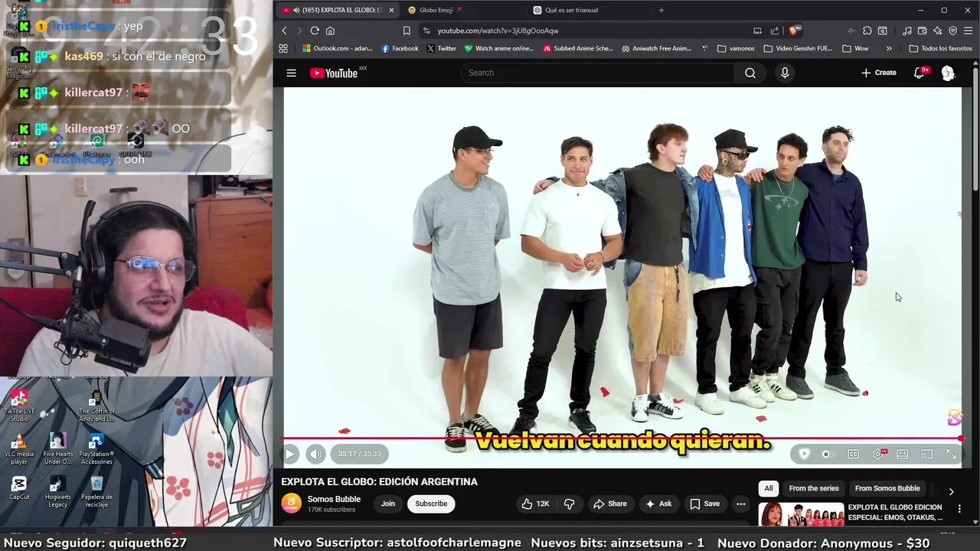This screenshot has height=551, width=980.
Task: Select the All filter chip
Action: click(x=768, y=488)
